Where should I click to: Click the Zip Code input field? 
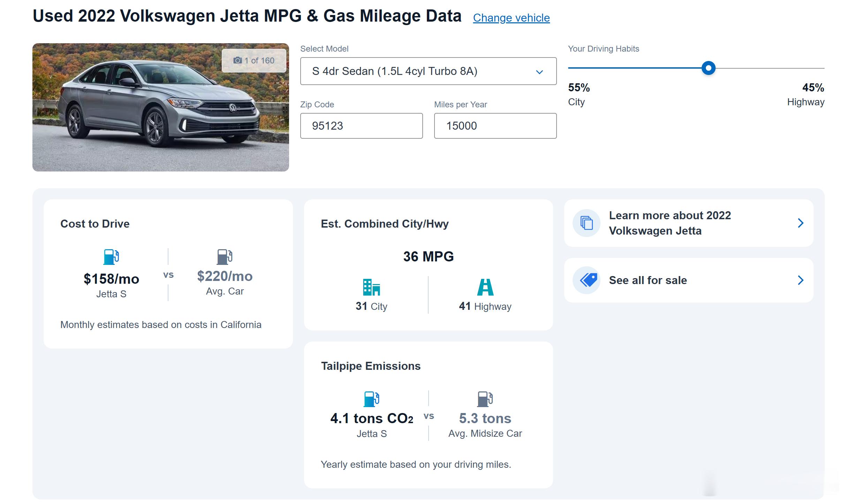click(361, 126)
